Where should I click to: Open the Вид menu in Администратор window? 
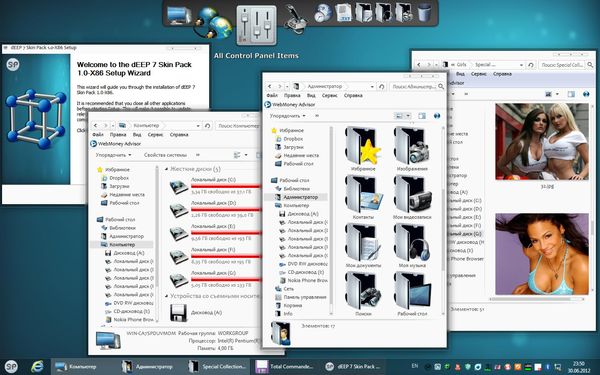(311, 95)
